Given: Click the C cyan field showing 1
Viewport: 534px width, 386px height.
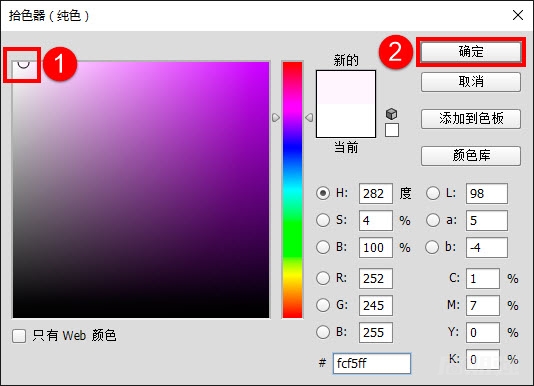Looking at the screenshot, I should coord(483,278).
